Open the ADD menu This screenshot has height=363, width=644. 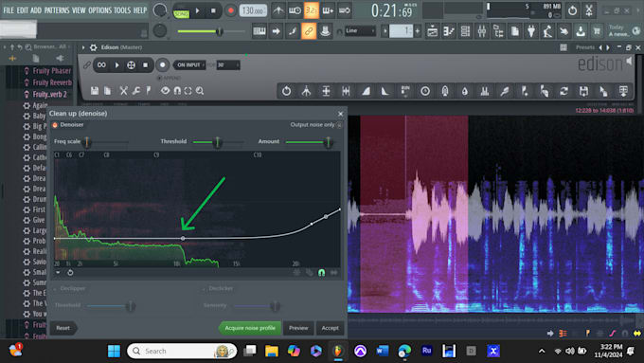[x=36, y=10]
